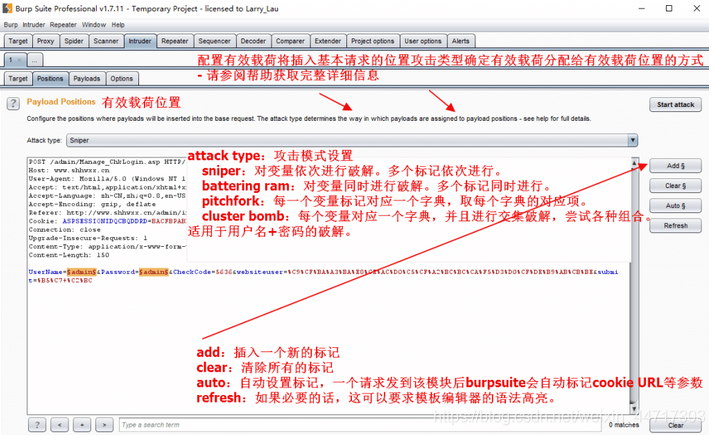Open the Alerts tab
The height and width of the screenshot is (435, 715).
tap(461, 41)
